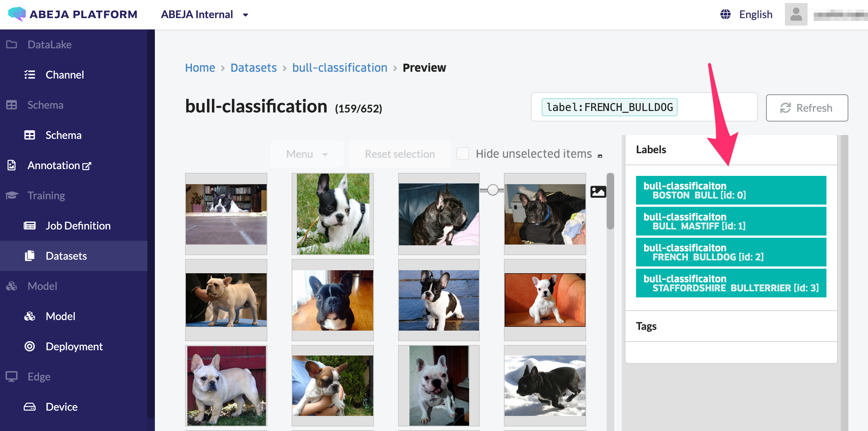Click the sidebar vertical scrollbar

coord(151,224)
